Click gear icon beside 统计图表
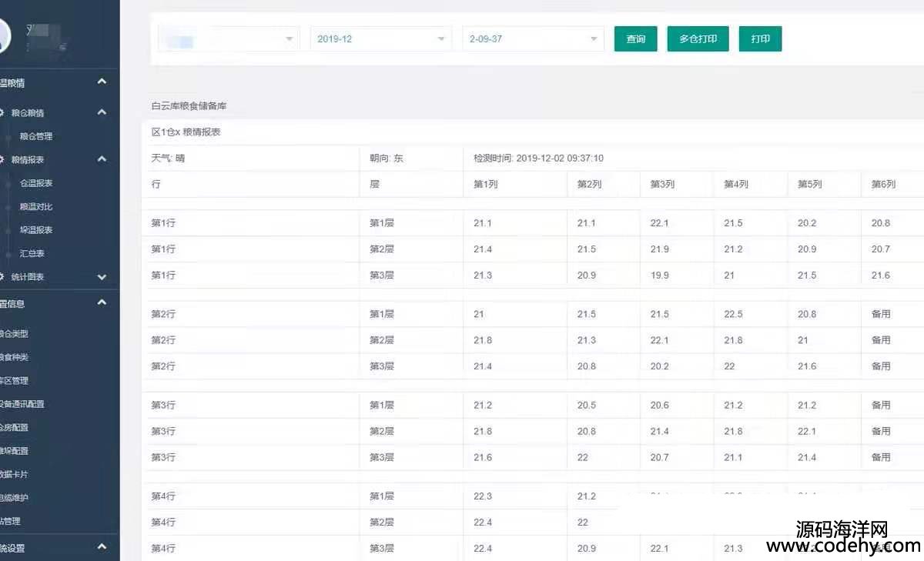 click(2, 277)
